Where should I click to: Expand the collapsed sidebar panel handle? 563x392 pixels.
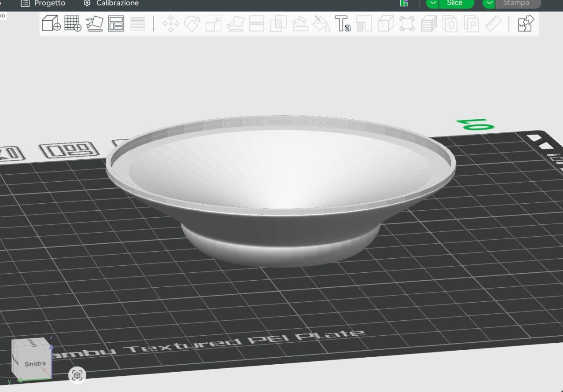3,15
